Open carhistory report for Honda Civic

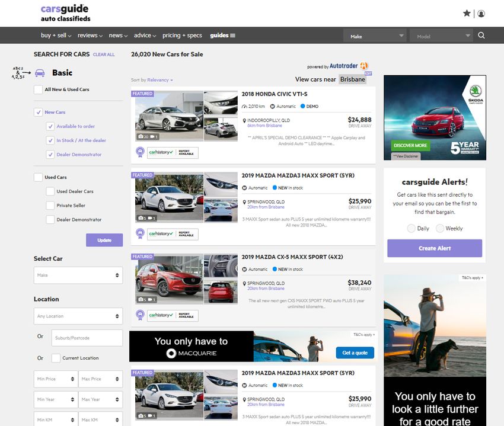tap(173, 153)
